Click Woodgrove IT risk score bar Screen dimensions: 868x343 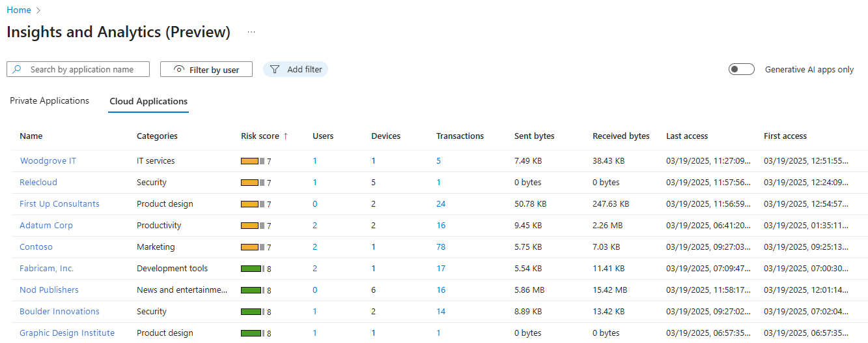[252, 161]
